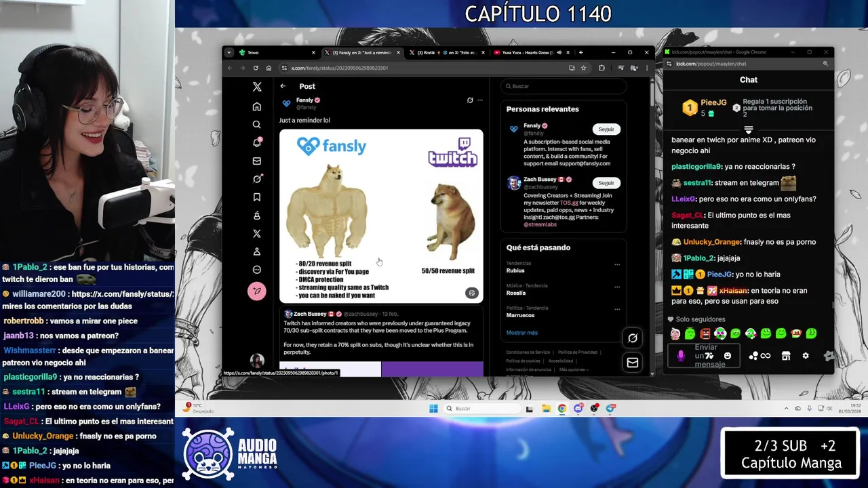Open options for Marruecos trend
The width and height of the screenshot is (868, 488).
click(617, 309)
